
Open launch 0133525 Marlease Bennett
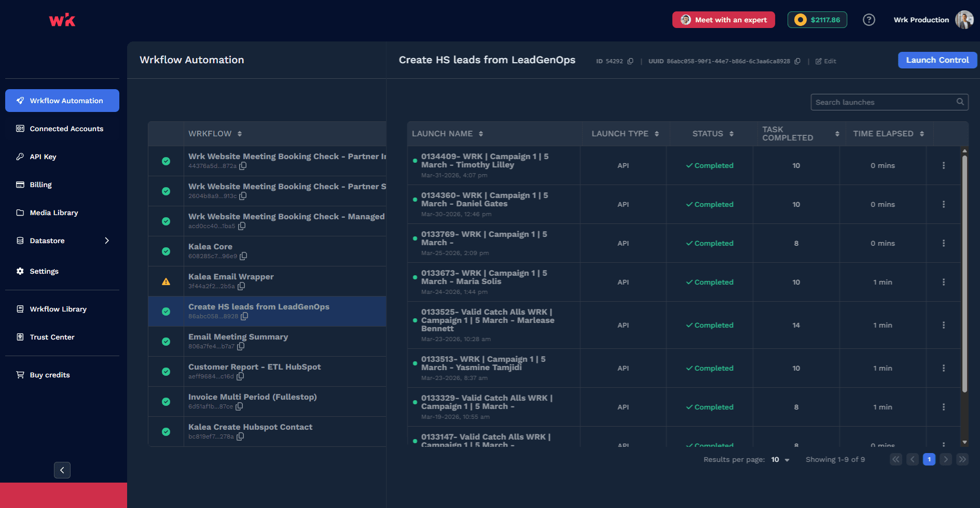click(488, 320)
